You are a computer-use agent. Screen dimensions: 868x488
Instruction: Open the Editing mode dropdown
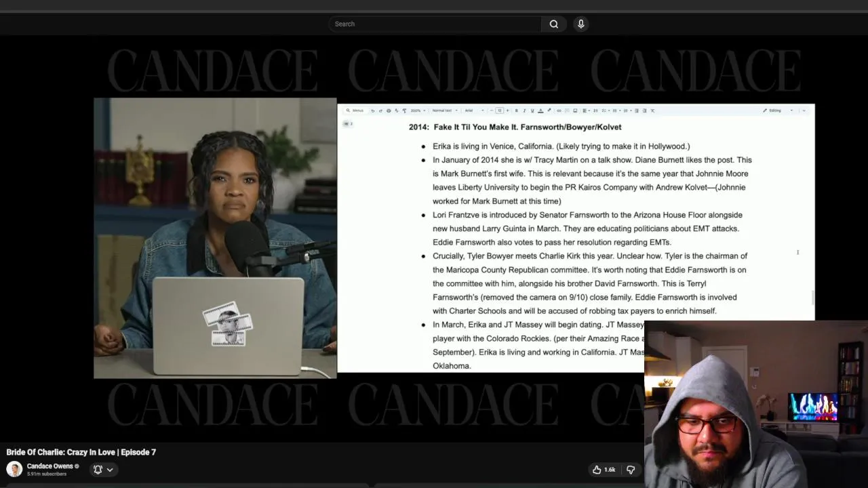click(x=778, y=110)
